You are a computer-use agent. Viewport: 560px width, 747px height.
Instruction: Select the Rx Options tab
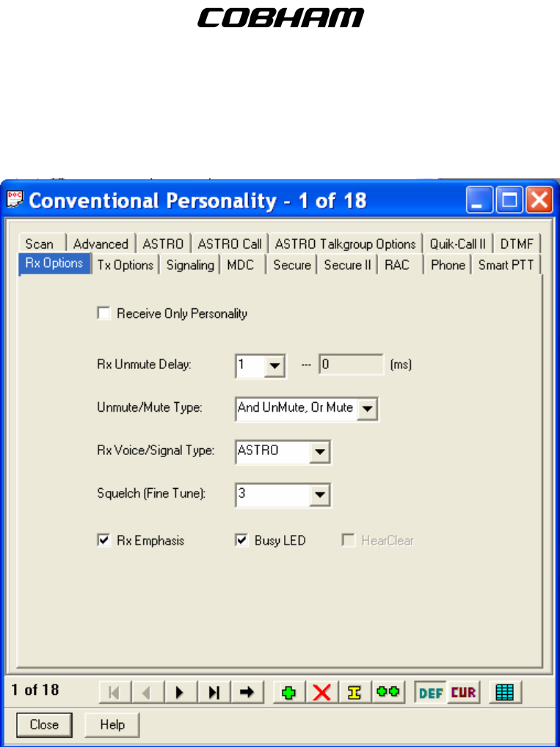coord(54,263)
